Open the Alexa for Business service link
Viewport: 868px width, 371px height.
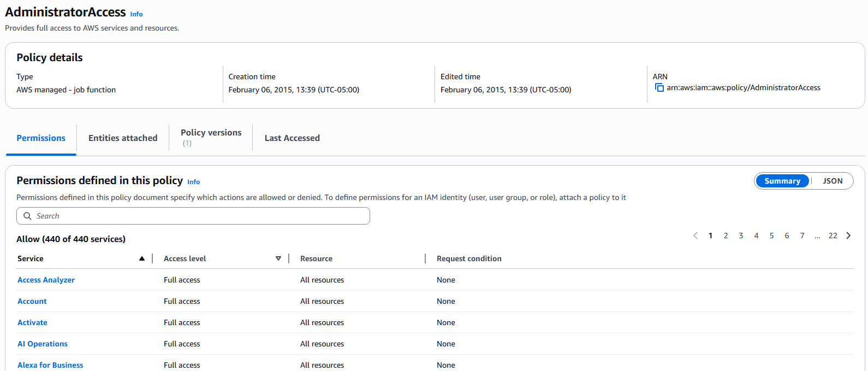click(50, 365)
